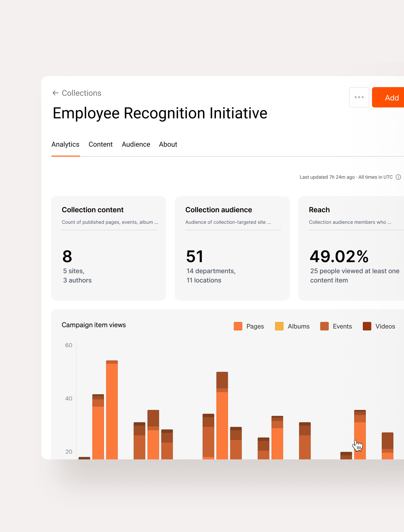Viewport: 404px width, 532px height.
Task: Click the tallest chart bar near 55 views
Action: tap(112, 410)
